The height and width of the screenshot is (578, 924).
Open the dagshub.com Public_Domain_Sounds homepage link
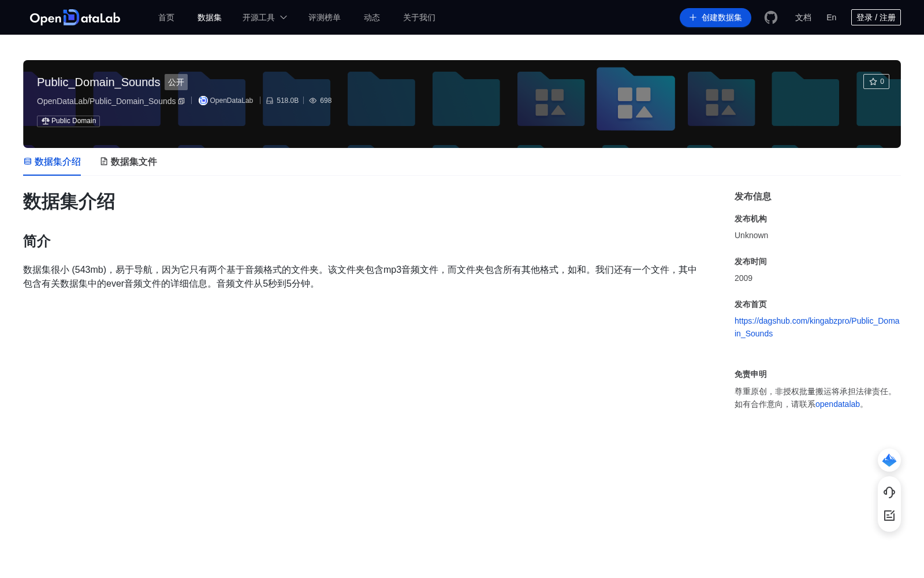coord(817,327)
